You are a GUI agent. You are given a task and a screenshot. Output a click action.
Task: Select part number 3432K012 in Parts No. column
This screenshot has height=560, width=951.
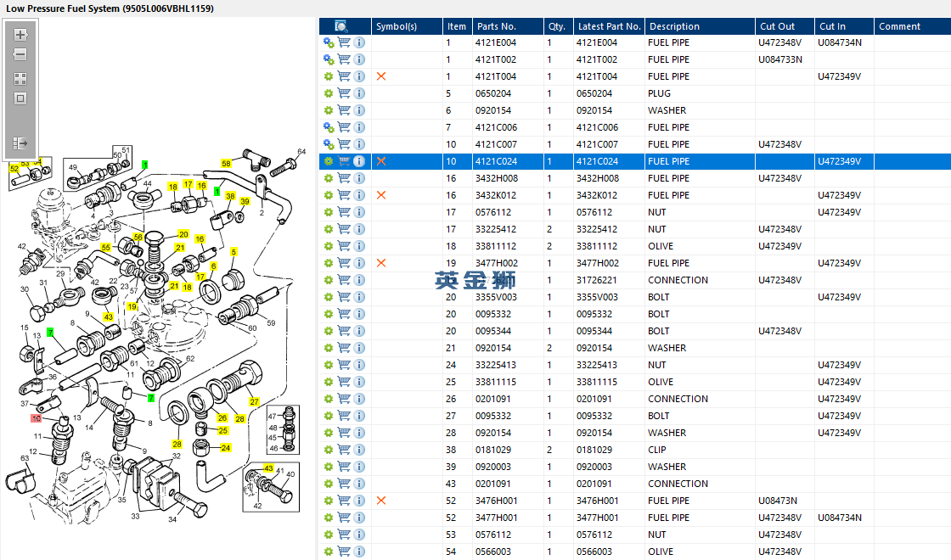pyautogui.click(x=496, y=195)
